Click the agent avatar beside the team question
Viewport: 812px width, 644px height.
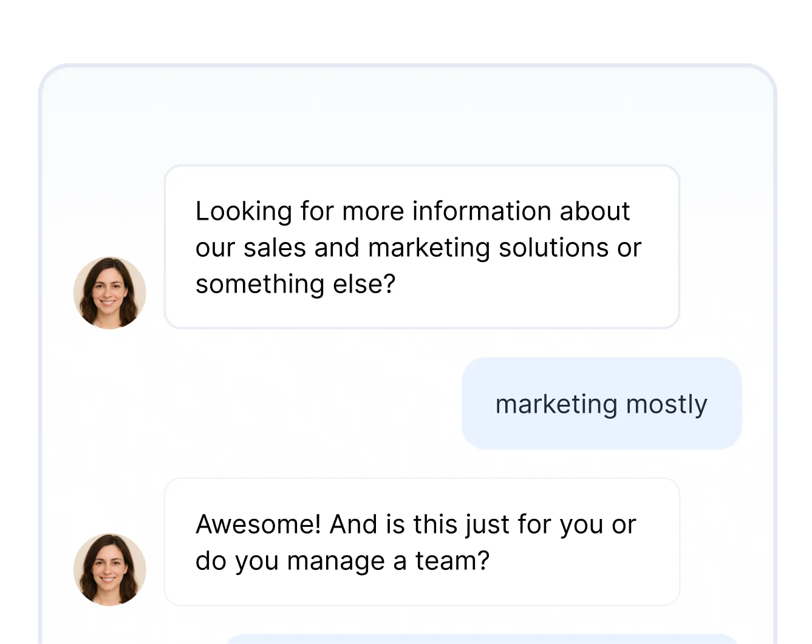point(109,569)
